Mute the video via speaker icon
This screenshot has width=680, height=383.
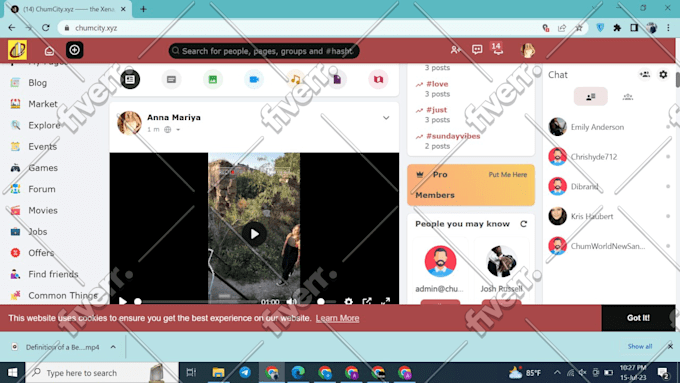pyautogui.click(x=291, y=301)
